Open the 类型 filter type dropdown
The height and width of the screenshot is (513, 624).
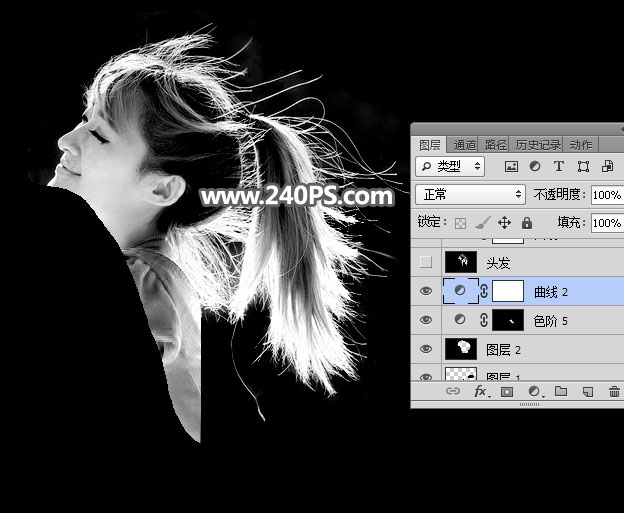(451, 166)
